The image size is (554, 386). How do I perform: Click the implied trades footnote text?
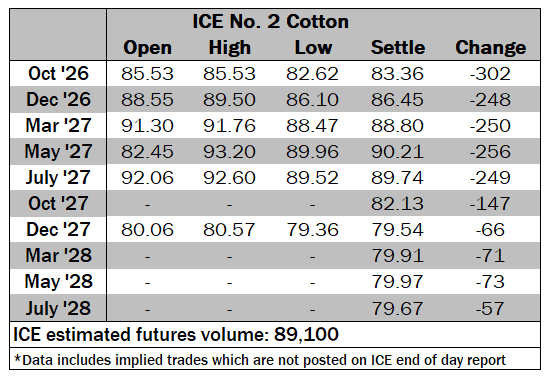point(260,360)
